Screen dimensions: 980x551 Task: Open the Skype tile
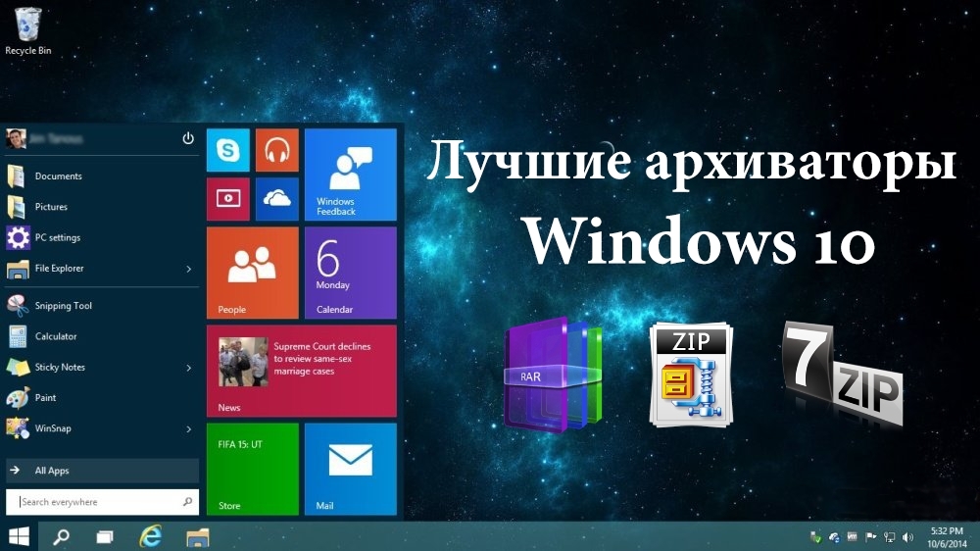[228, 150]
